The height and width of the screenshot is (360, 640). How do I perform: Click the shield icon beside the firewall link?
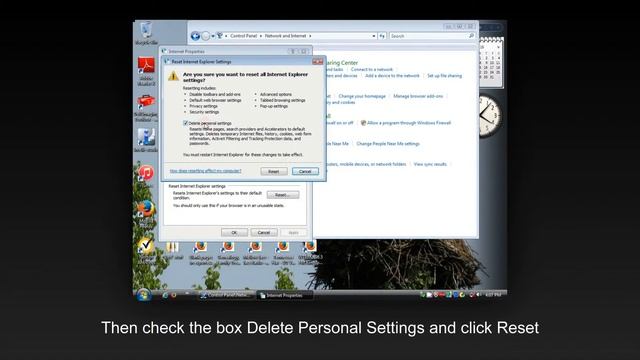(363, 122)
